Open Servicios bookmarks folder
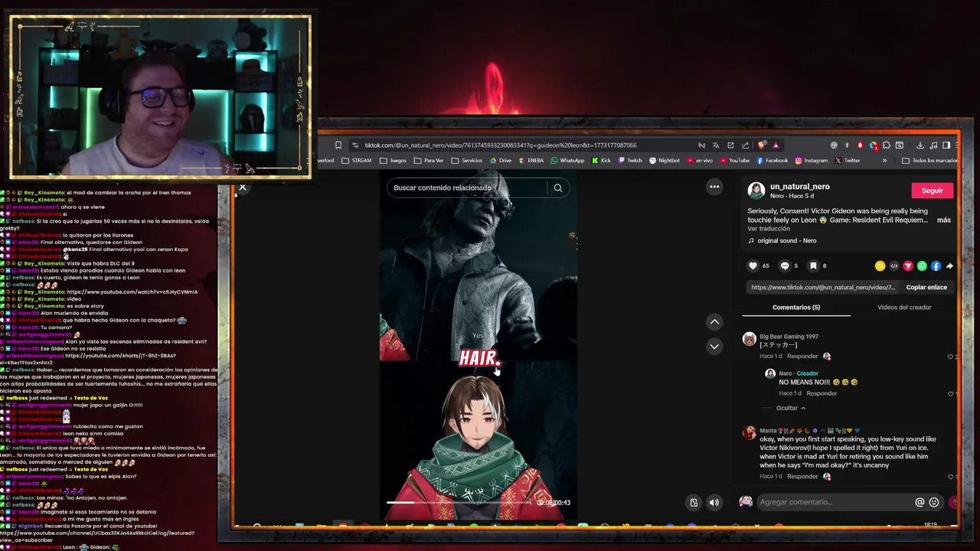This screenshot has height=551, width=980. click(x=467, y=161)
